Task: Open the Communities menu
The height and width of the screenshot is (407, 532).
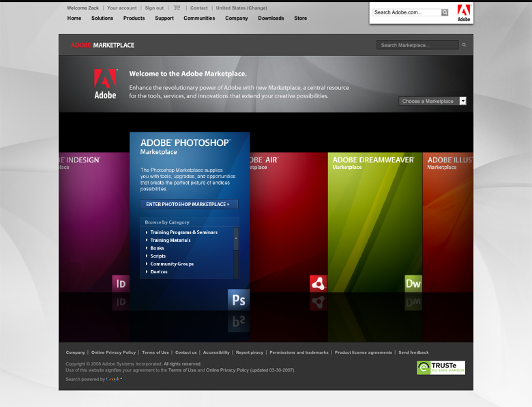Action: [x=199, y=18]
